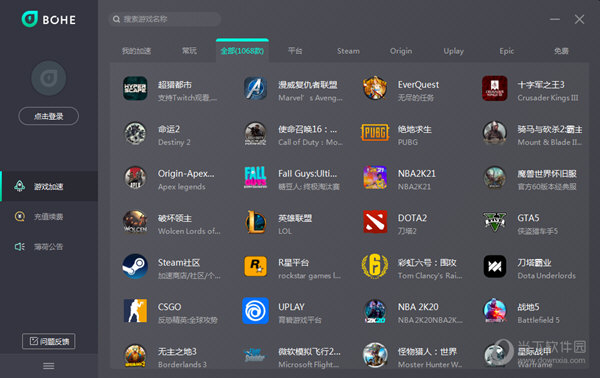Screen dimensions: 600x378
Task: Open 充值续费 in the sidebar
Action: point(49,217)
